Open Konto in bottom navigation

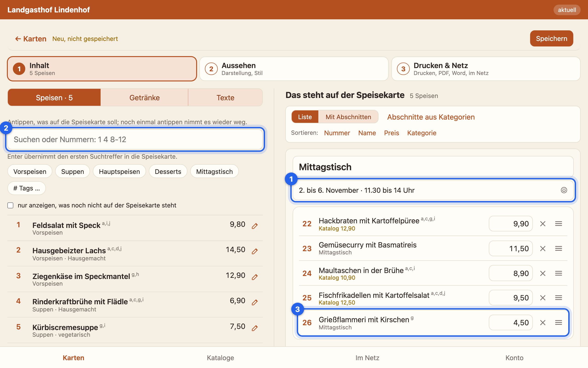pos(514,358)
